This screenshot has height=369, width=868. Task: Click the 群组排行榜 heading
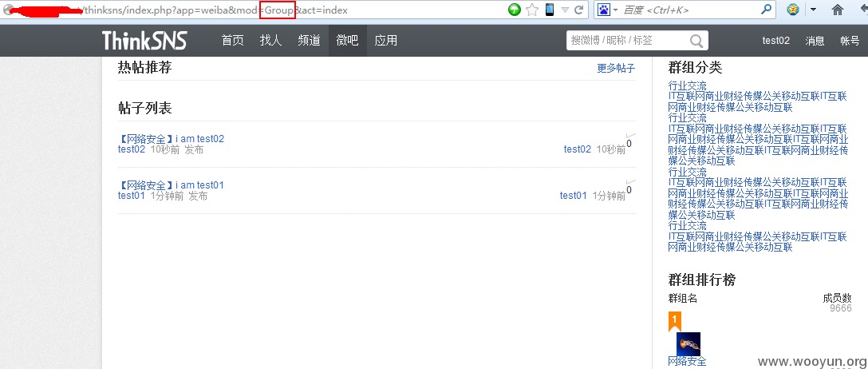(702, 280)
